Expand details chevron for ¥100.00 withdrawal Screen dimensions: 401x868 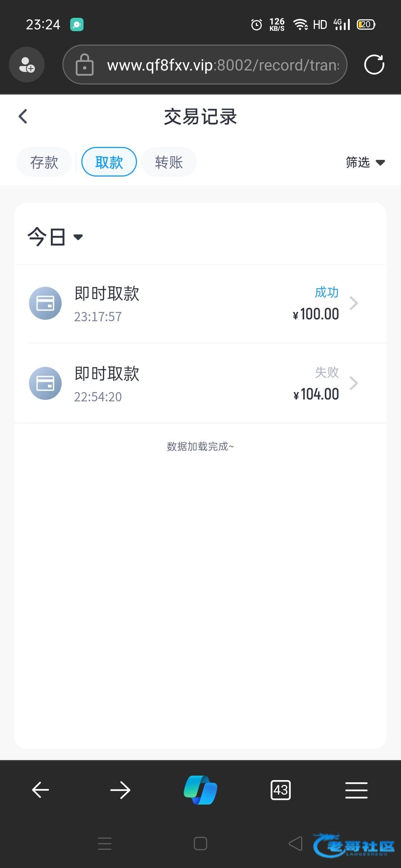pos(354,303)
